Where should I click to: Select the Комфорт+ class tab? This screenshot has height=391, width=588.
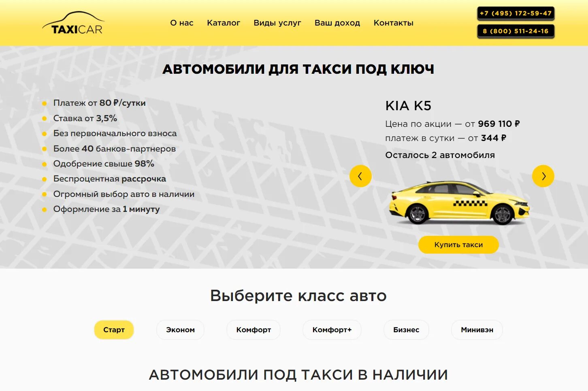[332, 330]
